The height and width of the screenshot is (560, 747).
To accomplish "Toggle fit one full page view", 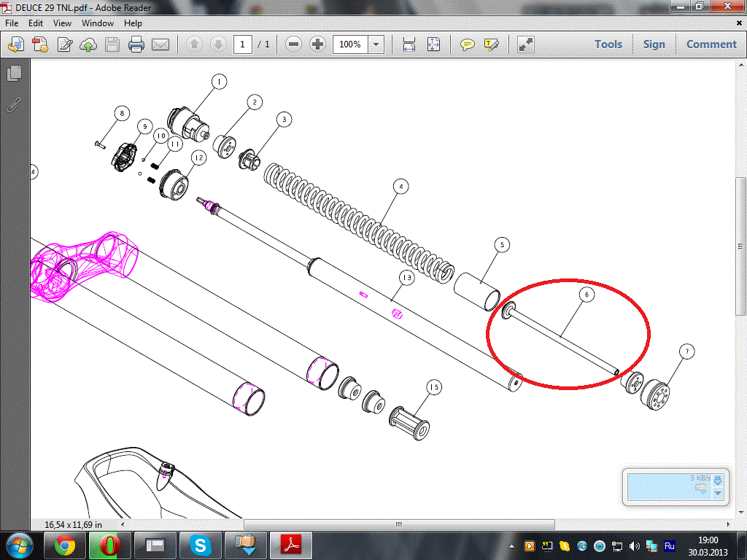I will tap(433, 44).
